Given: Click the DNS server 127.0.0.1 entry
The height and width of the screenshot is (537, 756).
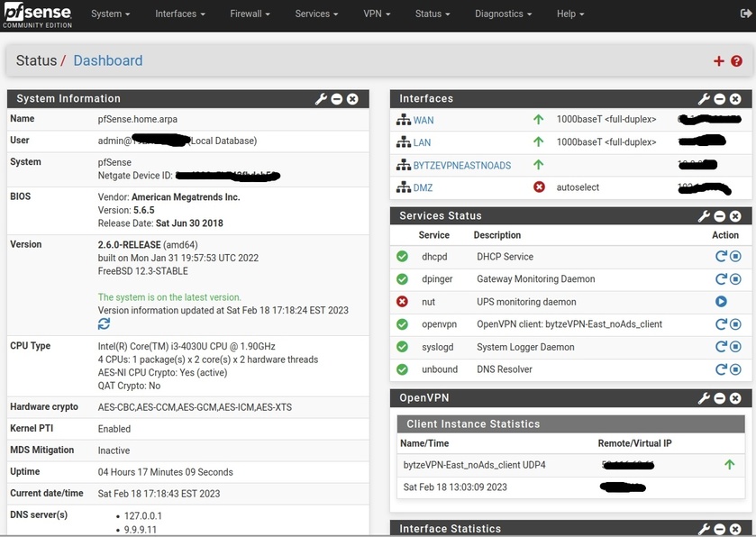Looking at the screenshot, I should pos(142,515).
